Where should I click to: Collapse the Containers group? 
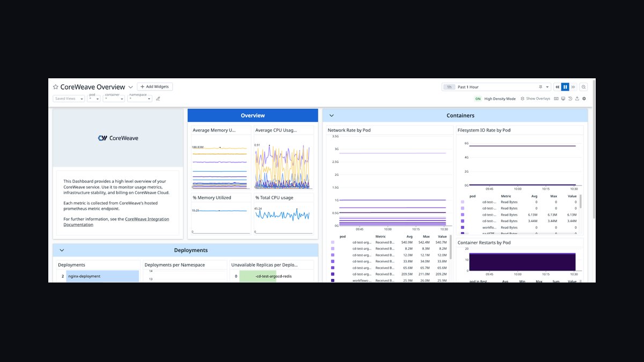coord(332,115)
